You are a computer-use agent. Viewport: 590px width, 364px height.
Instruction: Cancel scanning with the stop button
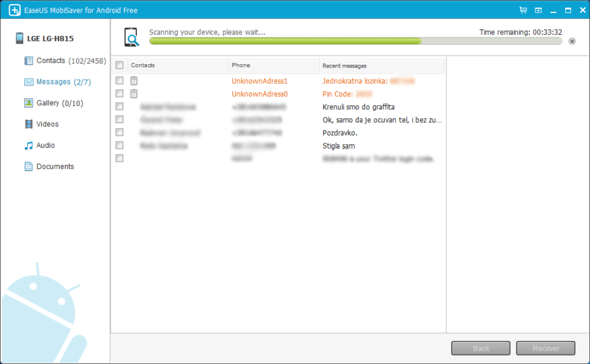coord(572,41)
